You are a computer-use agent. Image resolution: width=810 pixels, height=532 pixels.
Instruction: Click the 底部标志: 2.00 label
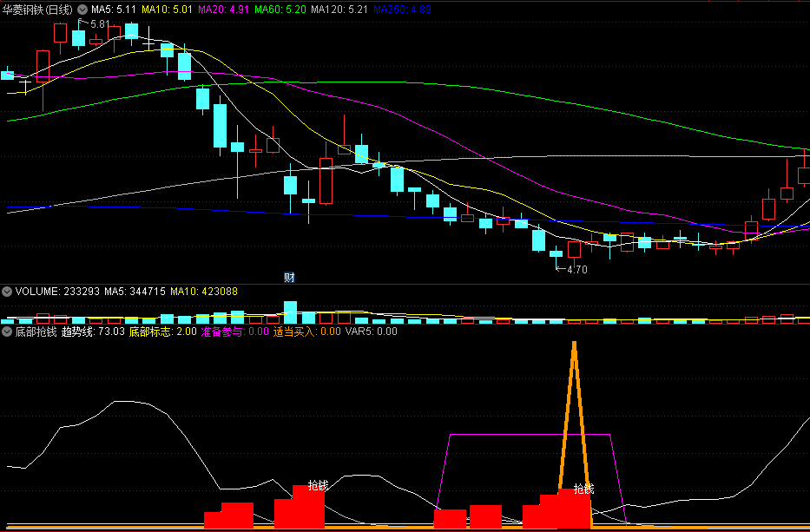pos(162,332)
